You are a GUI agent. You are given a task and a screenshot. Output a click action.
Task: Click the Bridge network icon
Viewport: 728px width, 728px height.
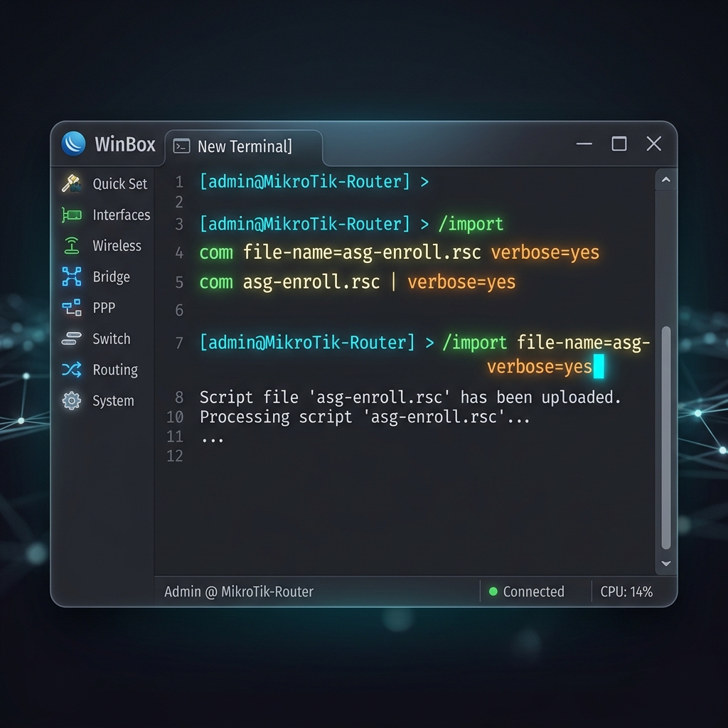(72, 277)
